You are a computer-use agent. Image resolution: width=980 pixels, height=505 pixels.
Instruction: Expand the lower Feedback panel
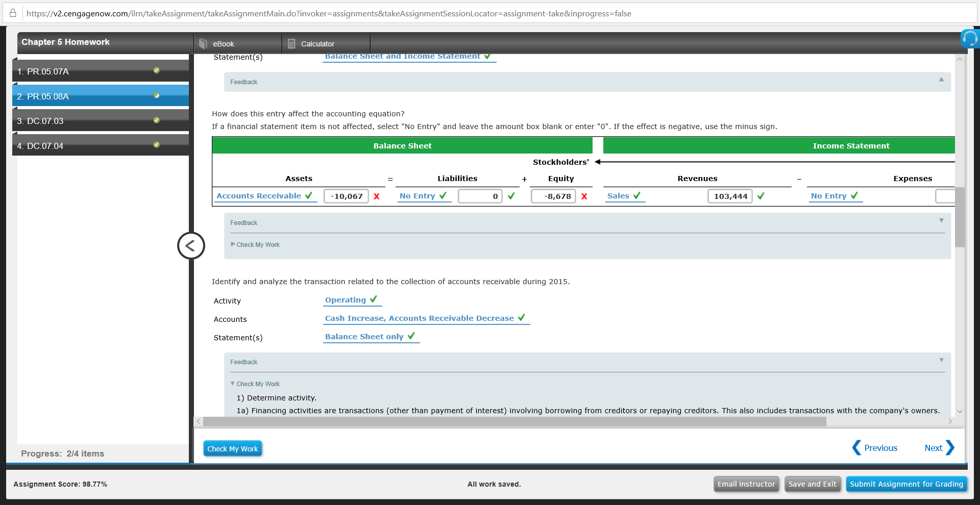click(x=942, y=360)
